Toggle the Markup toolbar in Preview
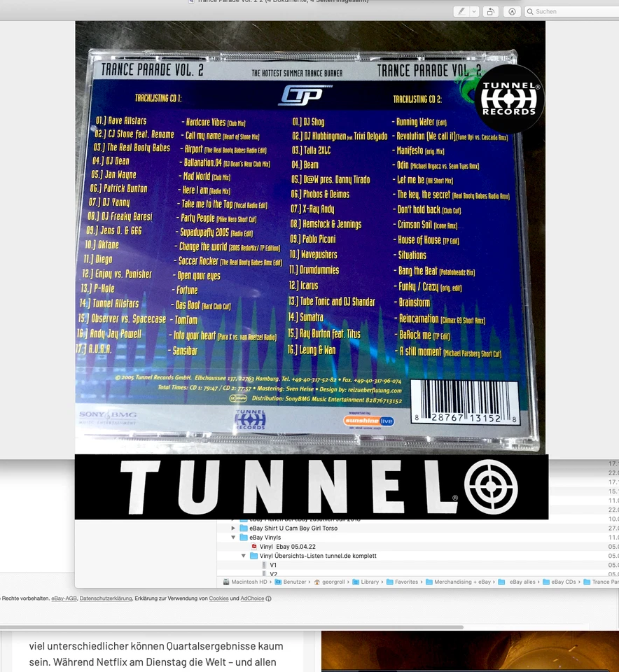Screen dimensions: 619x672 (x=512, y=11)
